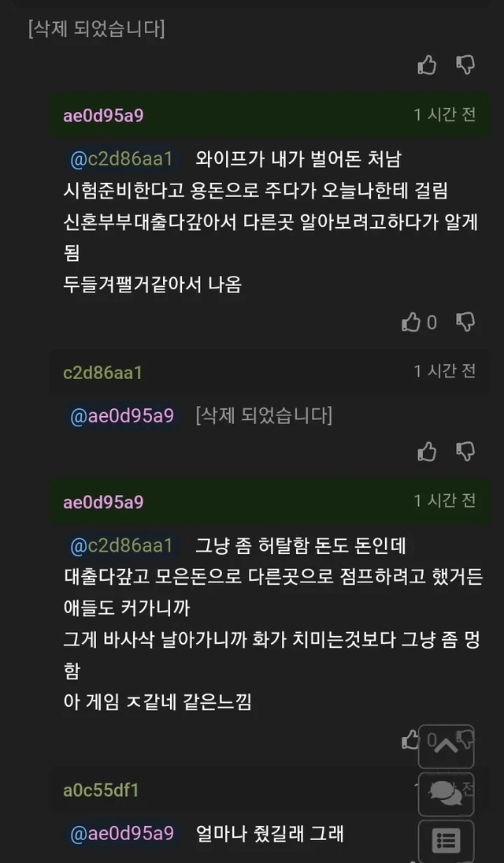Screen dimensions: 504x863
Task: Click @c2d86aa1 mention before 와이프가 내가 벌어돈
Action: point(121,158)
